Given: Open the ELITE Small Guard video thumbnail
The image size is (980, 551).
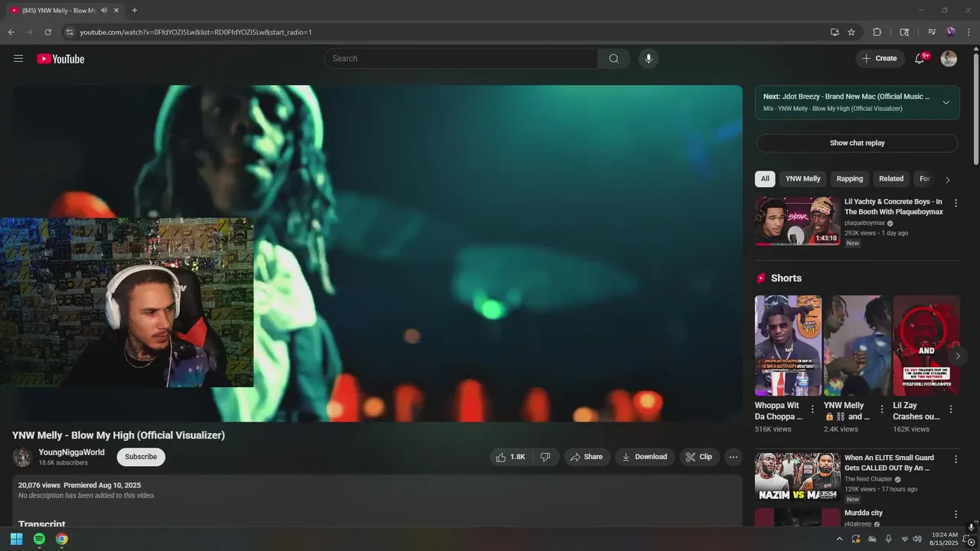Looking at the screenshot, I should pyautogui.click(x=797, y=478).
